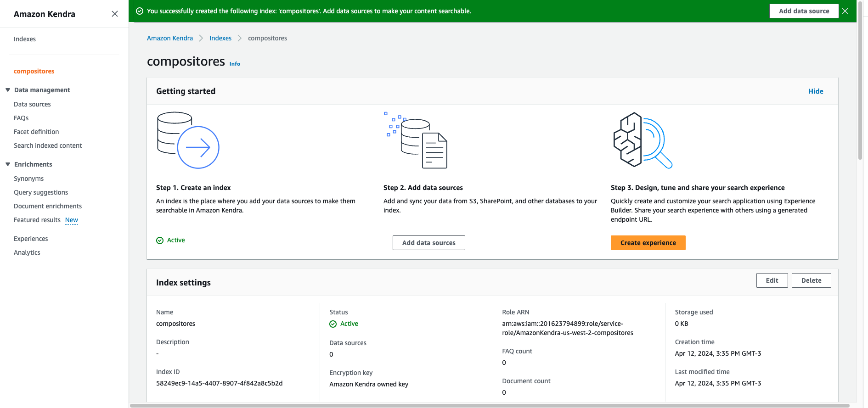The width and height of the screenshot is (868, 408).
Task: Click the Creation time value
Action: pyautogui.click(x=718, y=353)
